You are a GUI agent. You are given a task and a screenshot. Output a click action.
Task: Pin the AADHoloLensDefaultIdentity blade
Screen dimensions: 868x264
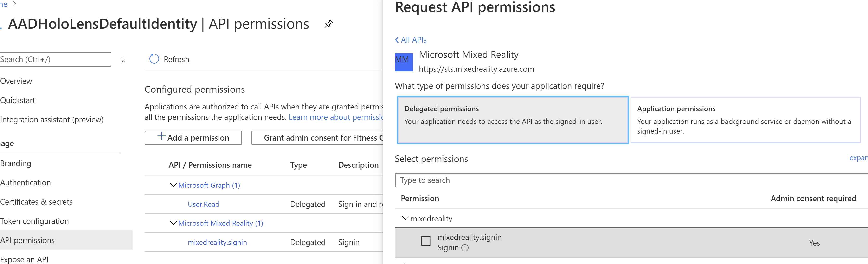click(328, 24)
